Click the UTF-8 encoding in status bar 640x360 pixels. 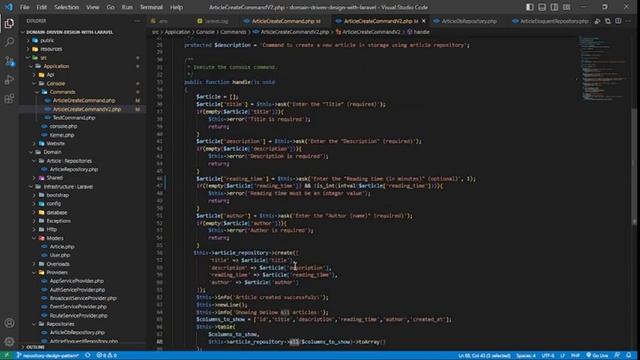(x=548, y=356)
